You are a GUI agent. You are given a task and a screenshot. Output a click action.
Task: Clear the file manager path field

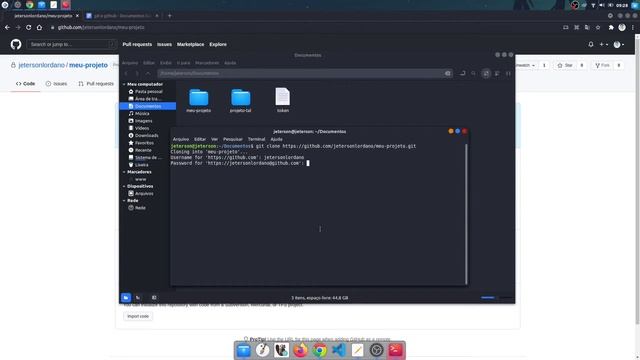448,73
